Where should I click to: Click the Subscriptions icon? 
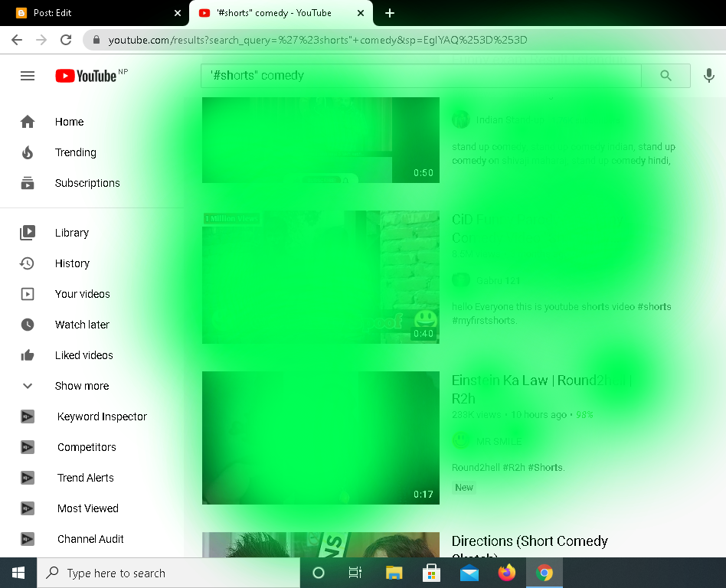(28, 183)
